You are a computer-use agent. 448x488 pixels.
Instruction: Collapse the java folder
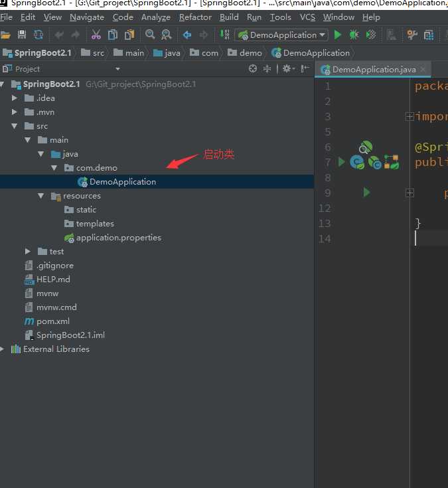tap(40, 154)
